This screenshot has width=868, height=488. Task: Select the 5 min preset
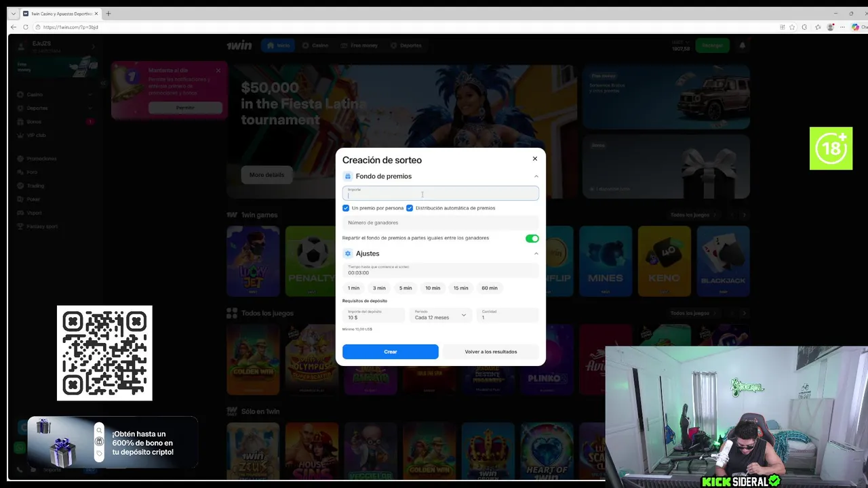tap(406, 288)
